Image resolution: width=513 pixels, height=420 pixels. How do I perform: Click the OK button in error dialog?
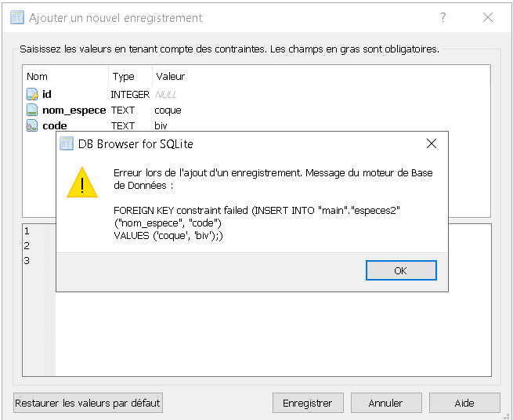pyautogui.click(x=401, y=270)
